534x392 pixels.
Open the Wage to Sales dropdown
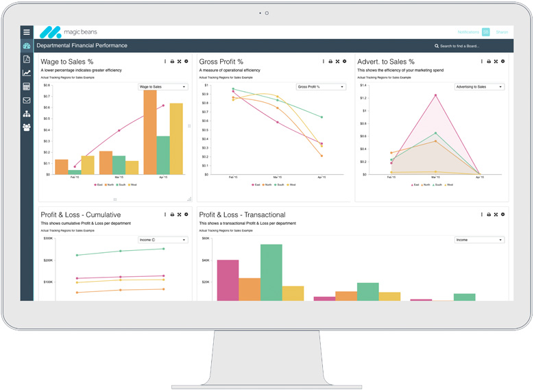163,87
